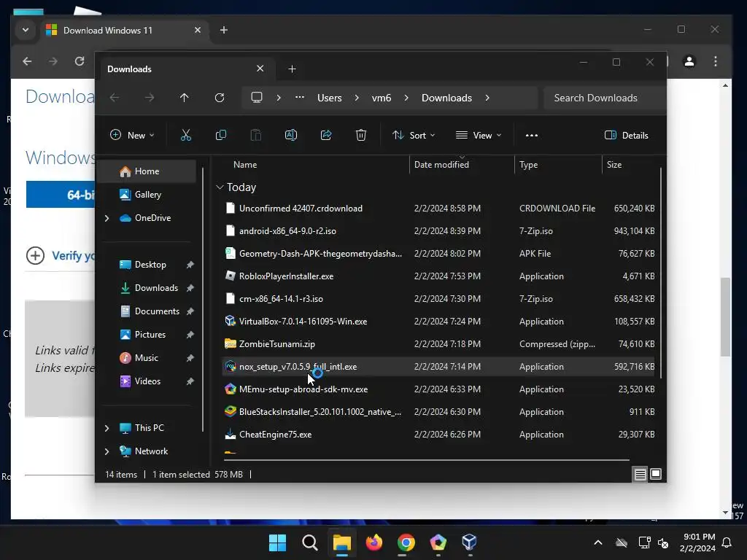Click the network icon in system tray
Viewport: 747px width, 560px height.
click(x=644, y=542)
